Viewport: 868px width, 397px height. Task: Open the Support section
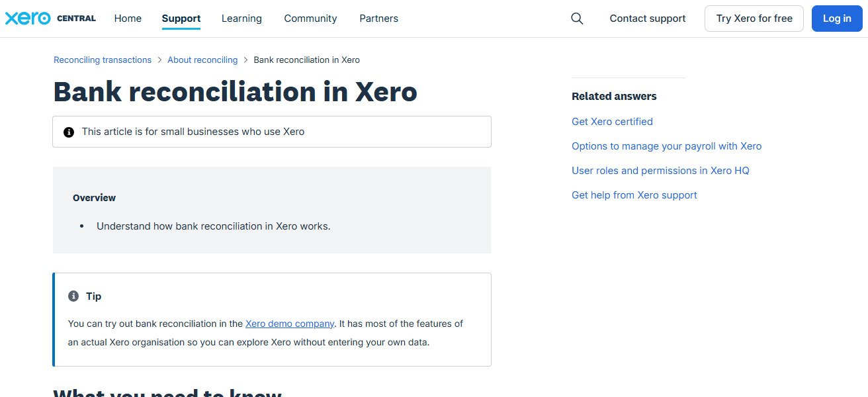click(181, 19)
